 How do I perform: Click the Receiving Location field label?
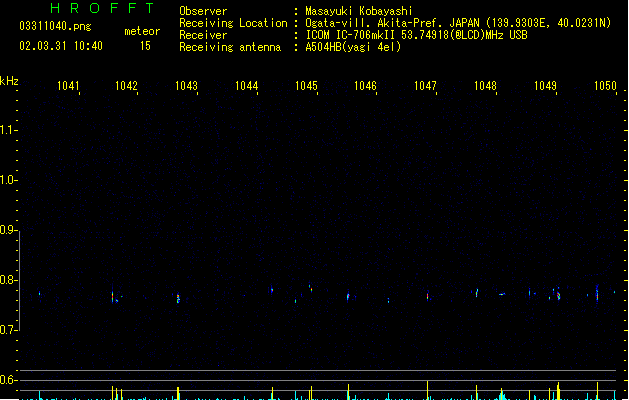(x=233, y=23)
